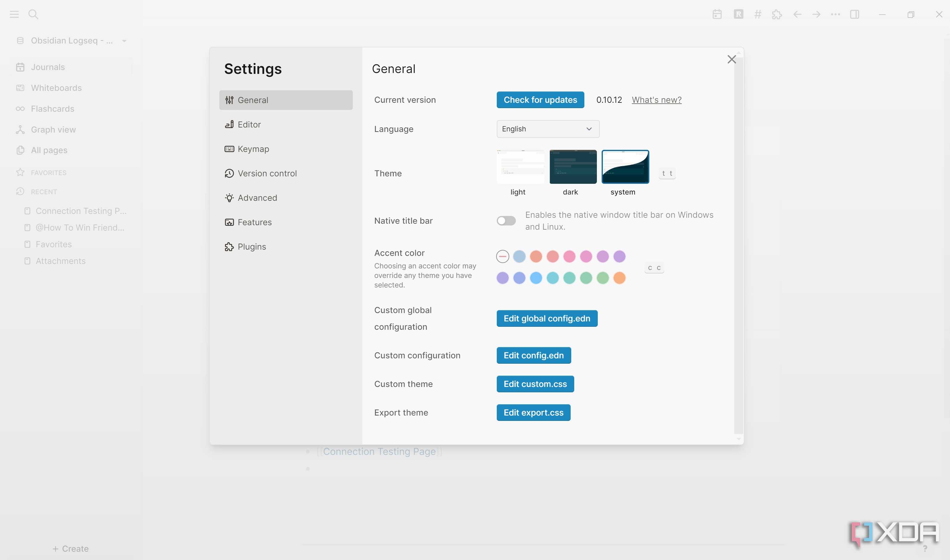
Task: Click the Readwise R icon
Action: [x=738, y=14]
